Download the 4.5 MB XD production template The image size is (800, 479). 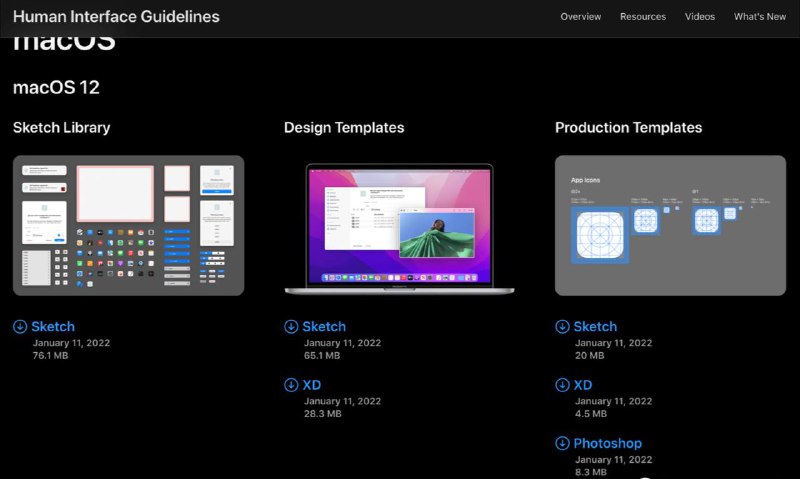(x=583, y=385)
